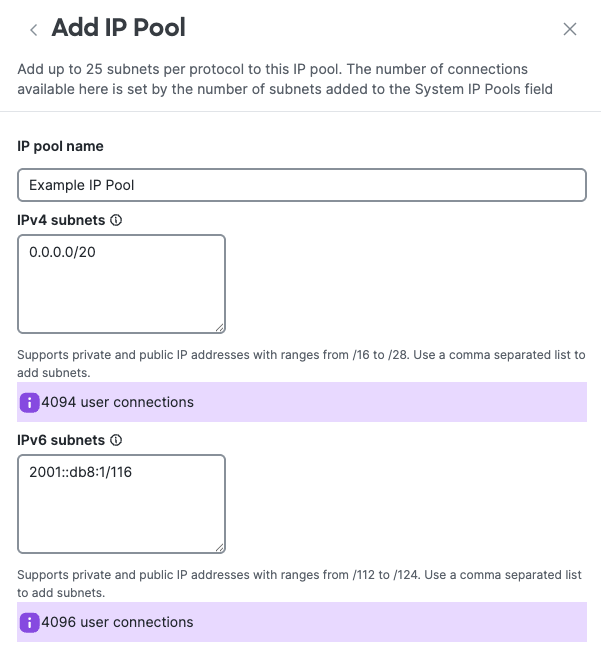Click the IPv4 subnets textarea resize handle

pos(219,326)
